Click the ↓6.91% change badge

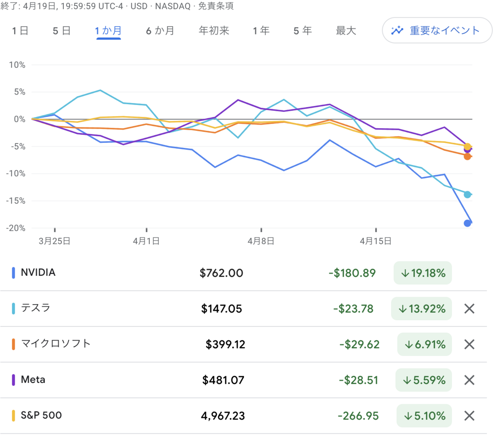click(425, 344)
